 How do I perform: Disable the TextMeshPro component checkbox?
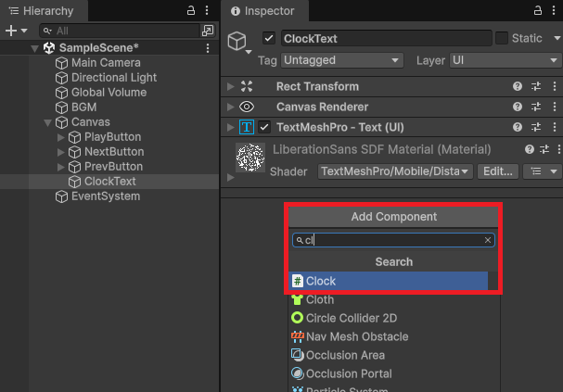pos(264,127)
